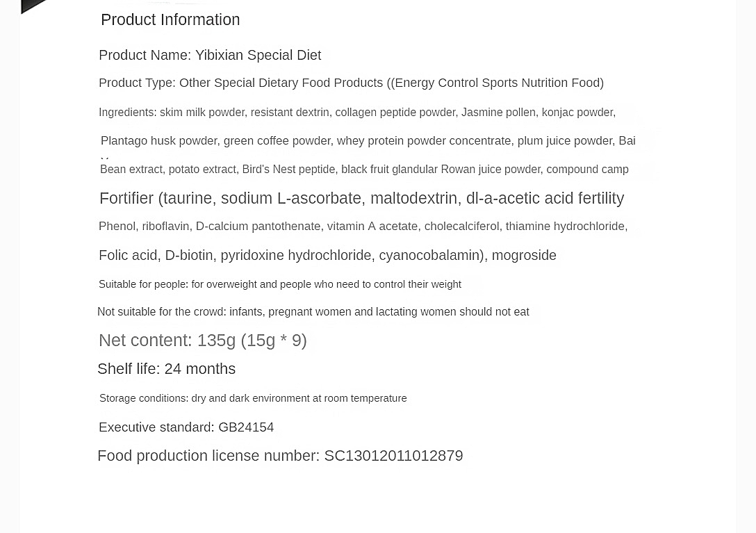The image size is (756, 533).
Task: Click the Bean extract, potato extract line
Action: (364, 169)
